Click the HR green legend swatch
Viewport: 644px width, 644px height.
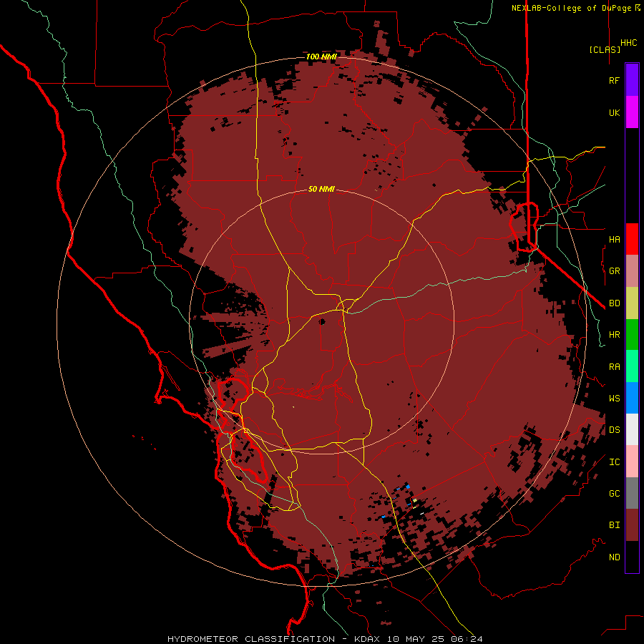(x=632, y=335)
